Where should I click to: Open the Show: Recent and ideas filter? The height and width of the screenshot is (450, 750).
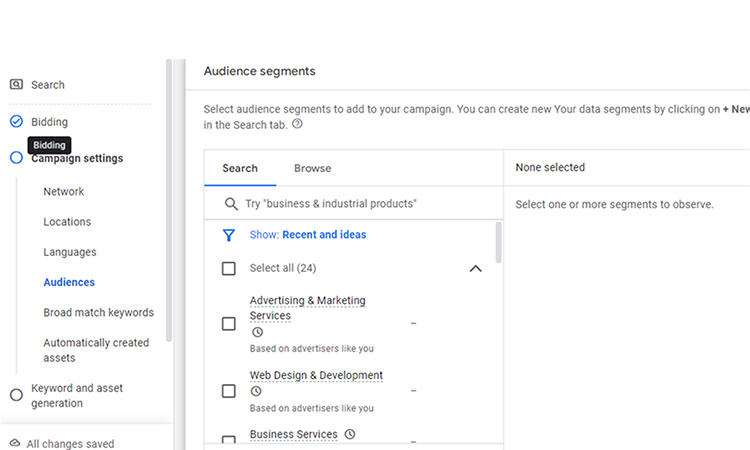coord(308,235)
